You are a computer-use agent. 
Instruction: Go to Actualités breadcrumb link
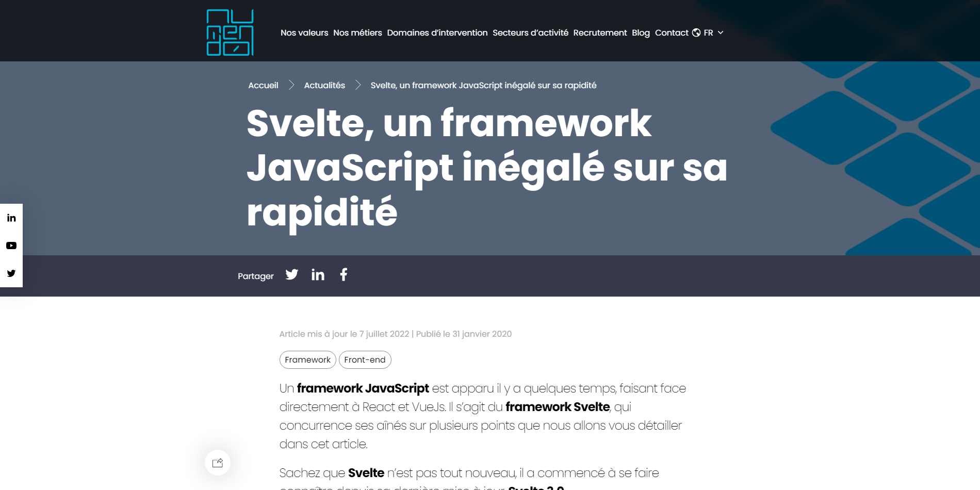click(324, 85)
